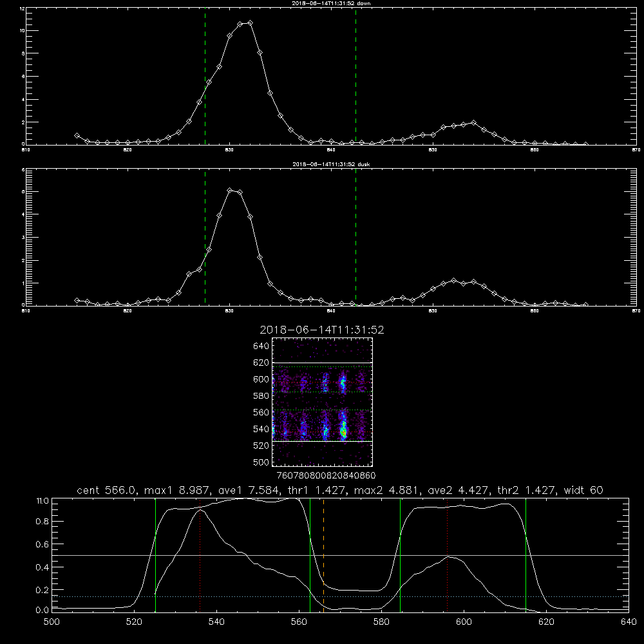Image resolution: width=644 pixels, height=644 pixels.
Task: Select the 'widt 60' value in stats line
Action: click(583, 490)
